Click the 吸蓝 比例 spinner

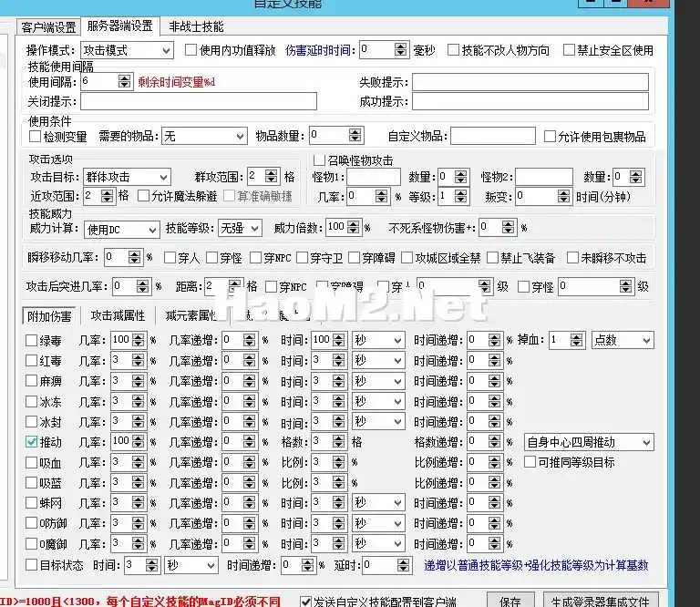[339, 482]
